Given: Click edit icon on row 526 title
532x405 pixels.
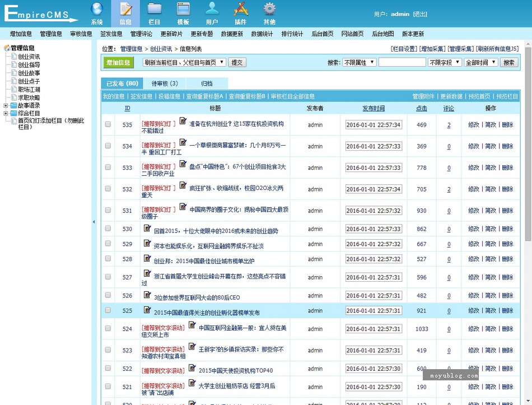Looking at the screenshot, I should coord(147,295).
